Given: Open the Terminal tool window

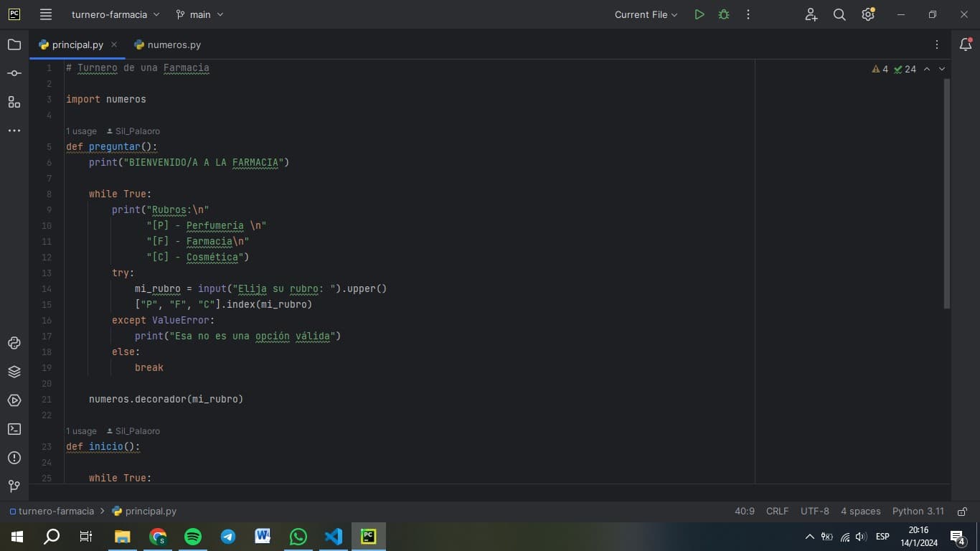Looking at the screenshot, I should click(14, 429).
